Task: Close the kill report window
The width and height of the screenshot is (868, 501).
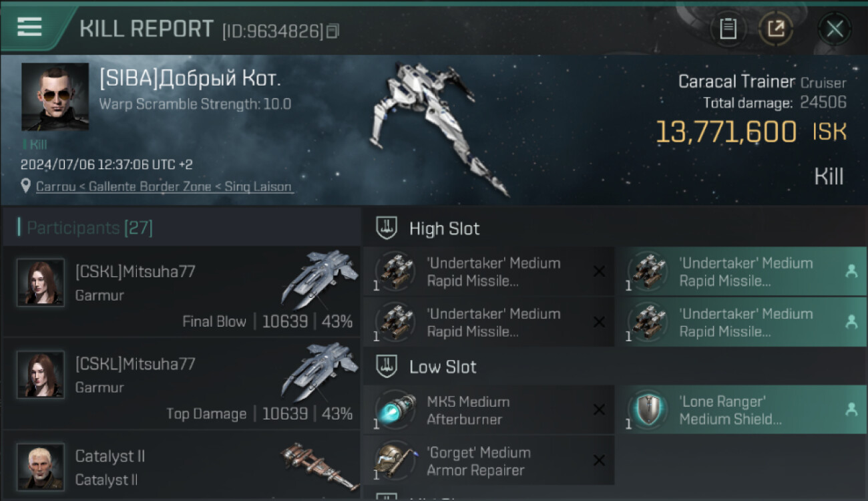Action: click(x=835, y=29)
